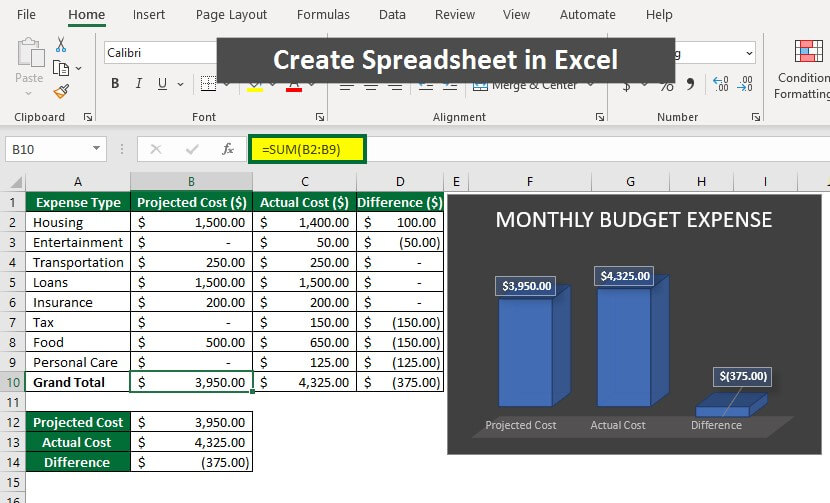The height and width of the screenshot is (503, 830).
Task: Click the Paste clipboard icon
Action: 31,52
